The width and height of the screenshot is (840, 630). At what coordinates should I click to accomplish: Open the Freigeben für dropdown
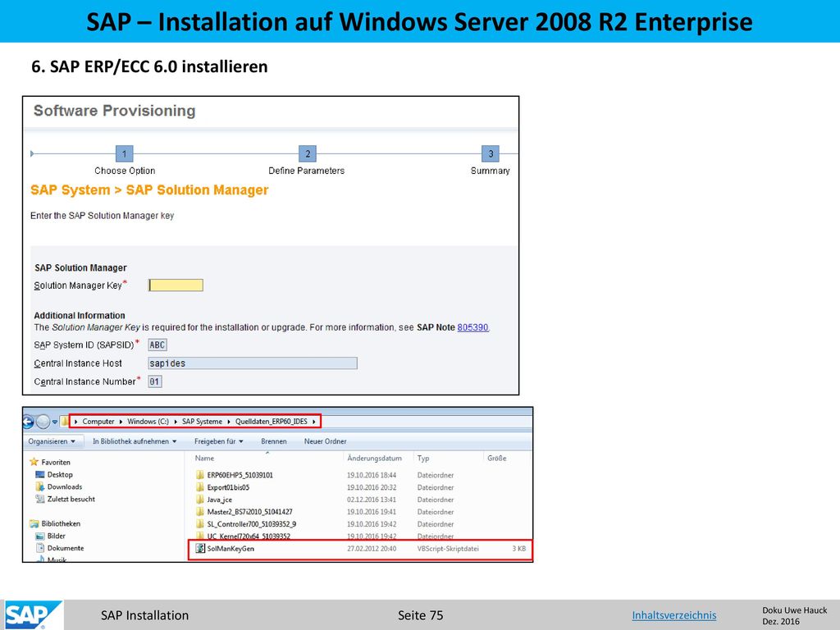coord(218,441)
